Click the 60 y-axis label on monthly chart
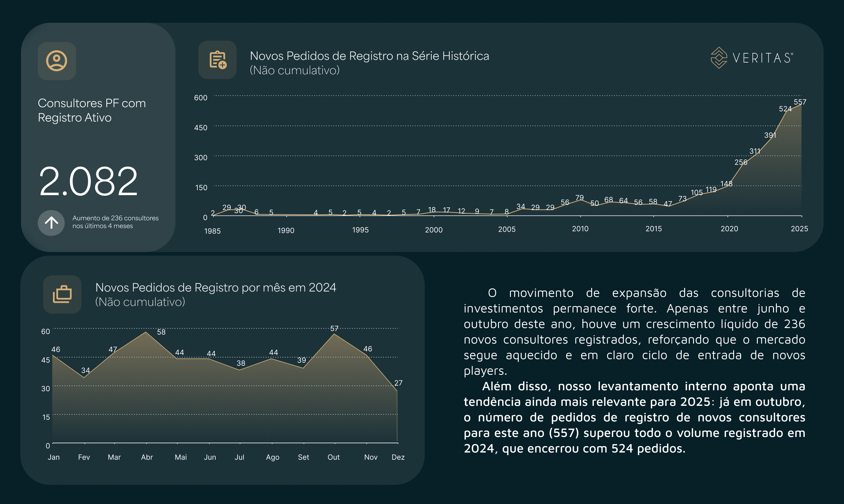The width and height of the screenshot is (844, 504). (46, 332)
